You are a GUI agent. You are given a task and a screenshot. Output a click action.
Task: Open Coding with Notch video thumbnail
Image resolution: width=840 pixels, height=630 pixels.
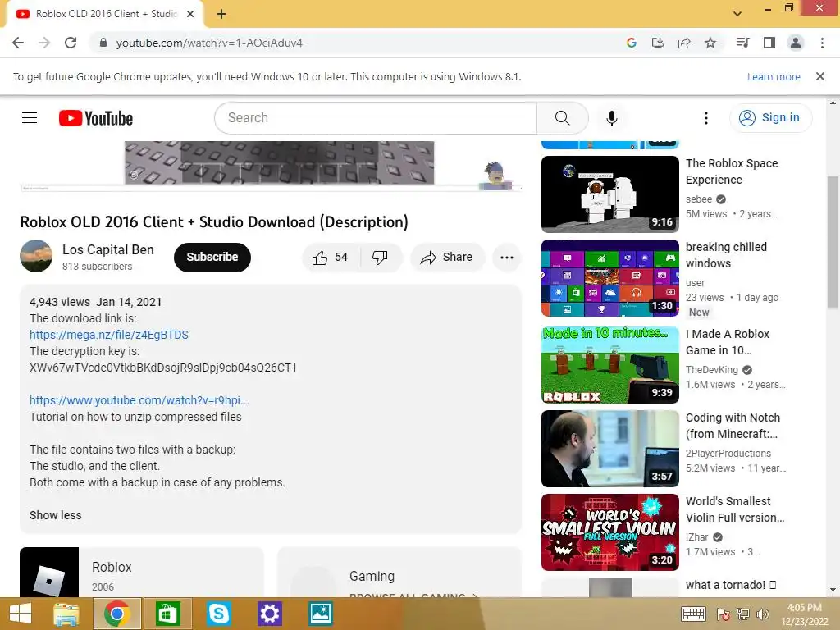point(610,449)
